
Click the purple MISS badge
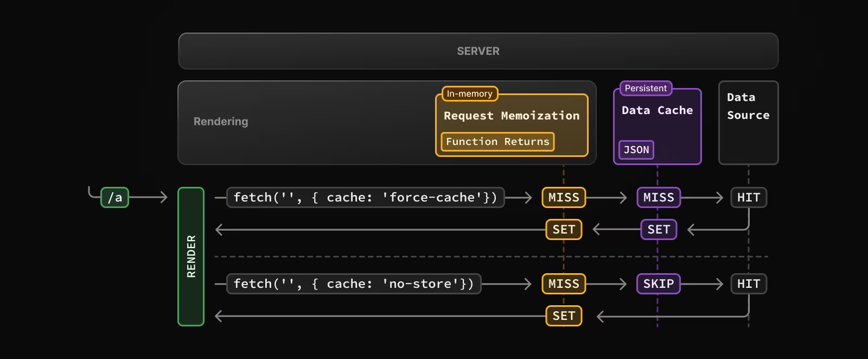click(x=659, y=198)
